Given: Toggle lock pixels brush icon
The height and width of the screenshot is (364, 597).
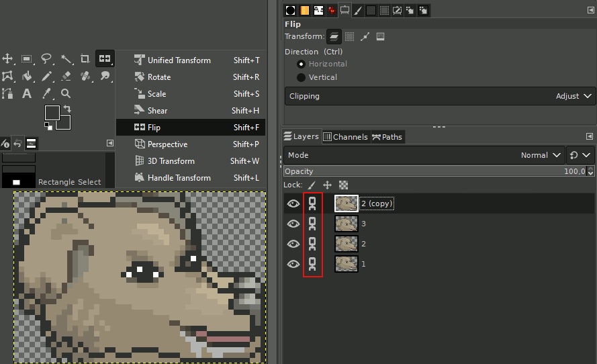Looking at the screenshot, I should pyautogui.click(x=312, y=185).
